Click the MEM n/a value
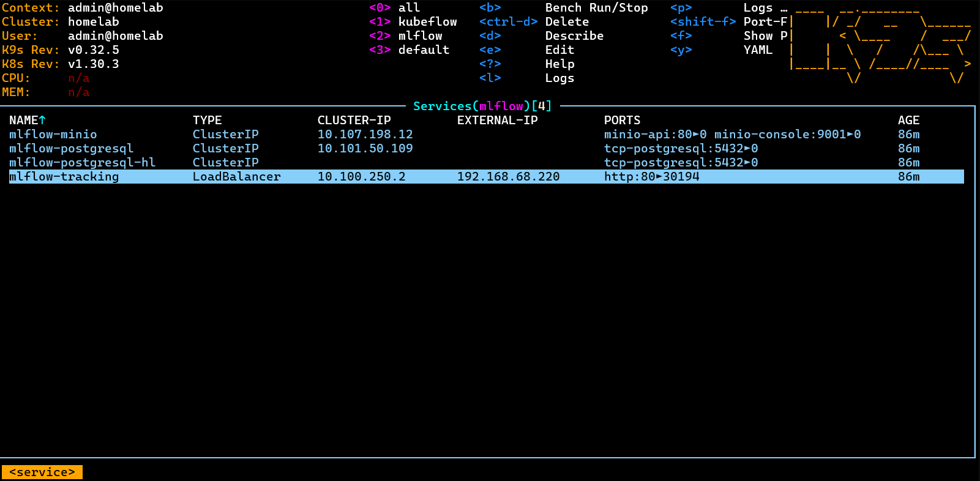 (79, 92)
